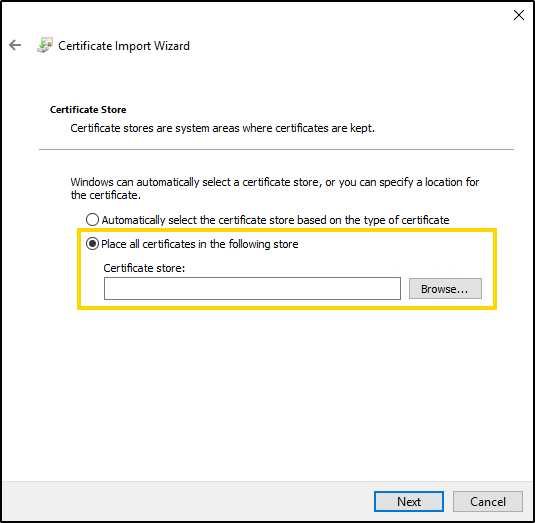Image resolution: width=535 pixels, height=523 pixels.
Task: Click the 'Certificate store:' field label
Action: (x=144, y=268)
